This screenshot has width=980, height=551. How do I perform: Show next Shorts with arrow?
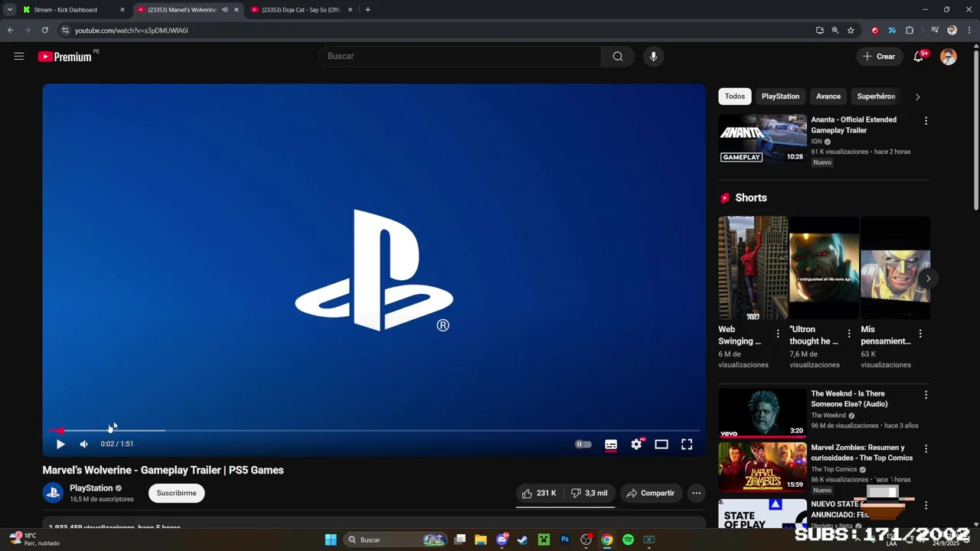click(x=928, y=278)
